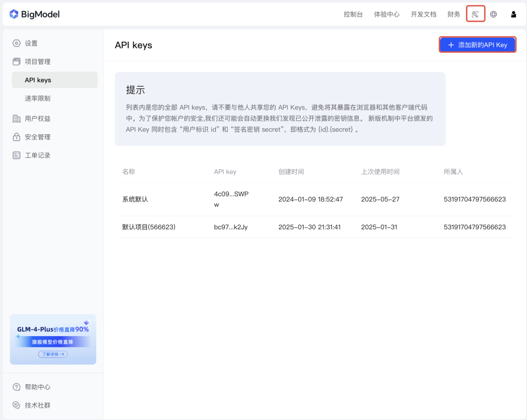Open the language selector globe icon
This screenshot has width=527, height=420.
[493, 14]
